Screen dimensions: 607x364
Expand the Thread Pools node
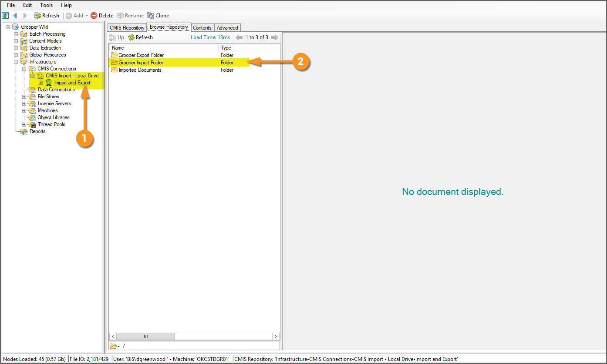point(24,124)
